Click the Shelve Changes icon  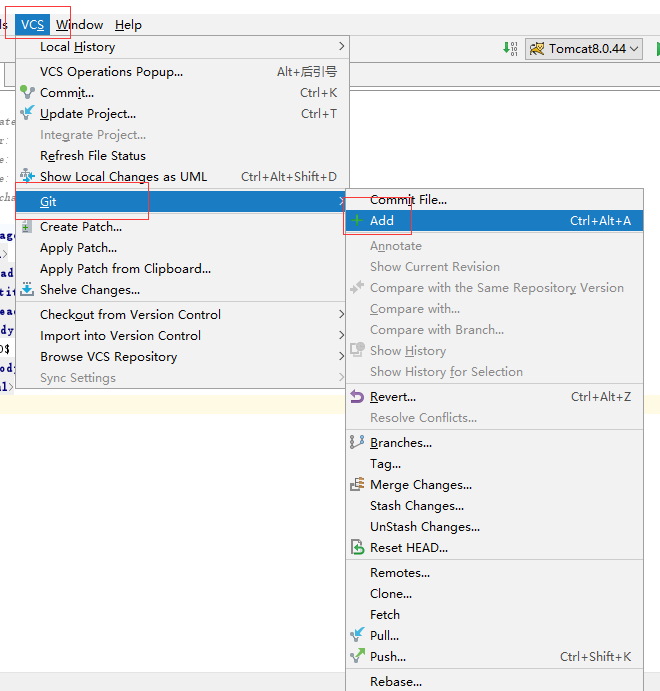tap(27, 290)
